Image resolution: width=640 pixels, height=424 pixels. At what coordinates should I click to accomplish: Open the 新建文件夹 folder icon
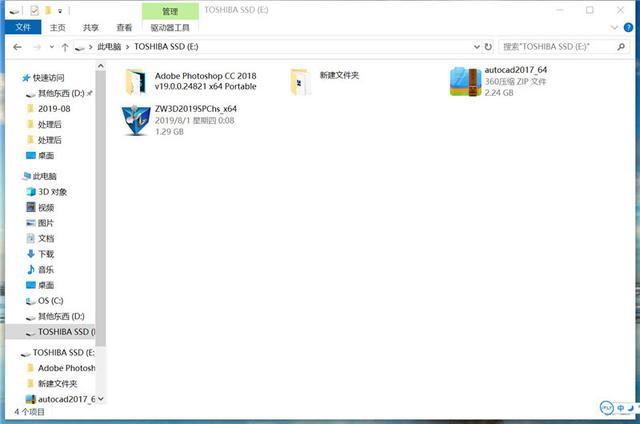point(300,82)
